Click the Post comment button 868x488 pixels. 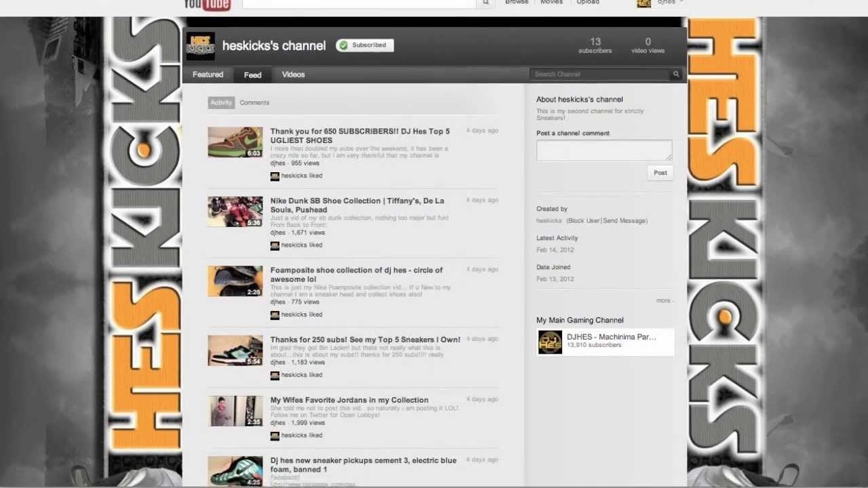(660, 173)
